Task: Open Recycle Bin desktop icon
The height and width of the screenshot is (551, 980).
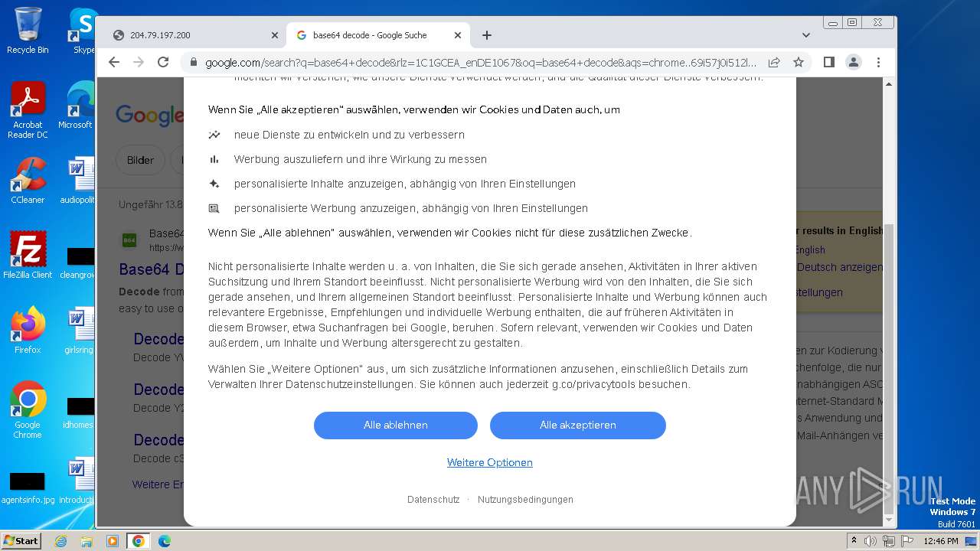Action: 28,31
